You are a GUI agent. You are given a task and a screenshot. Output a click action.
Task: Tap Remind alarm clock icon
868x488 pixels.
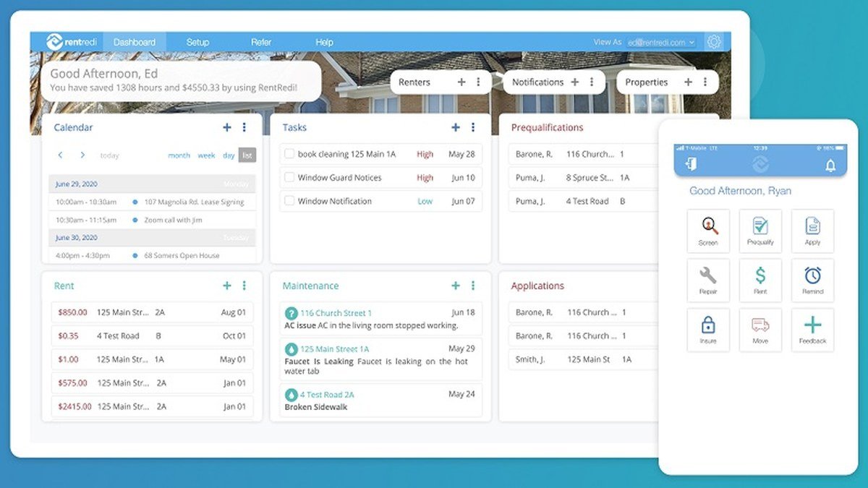pyautogui.click(x=812, y=281)
